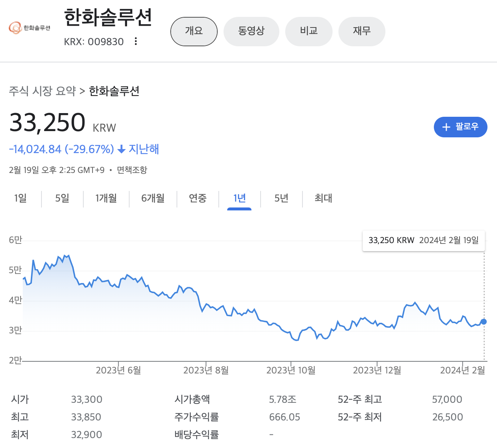Image resolution: width=497 pixels, height=448 pixels.
Task: Click the 한화솔루션 main heading
Action: (108, 17)
